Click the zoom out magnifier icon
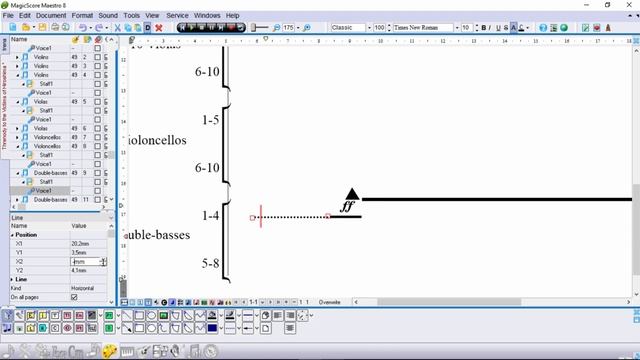This screenshot has width=640, height=360. click(x=276, y=27)
